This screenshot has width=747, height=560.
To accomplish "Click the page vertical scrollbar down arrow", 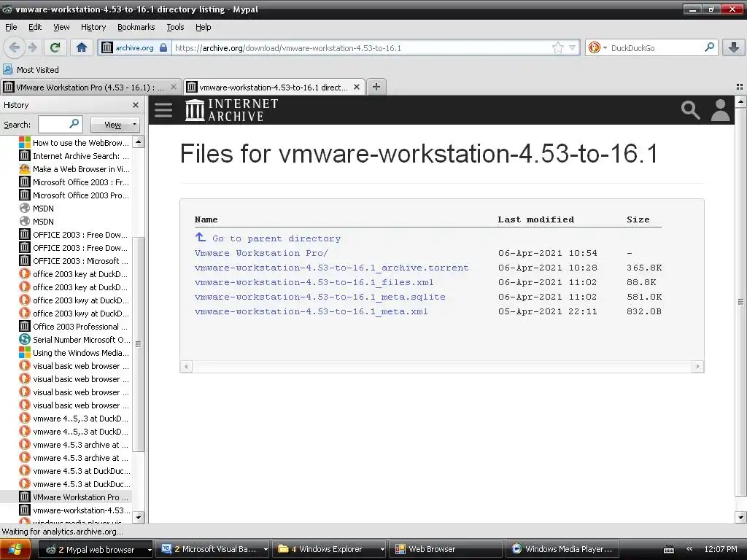I will pos(740,518).
